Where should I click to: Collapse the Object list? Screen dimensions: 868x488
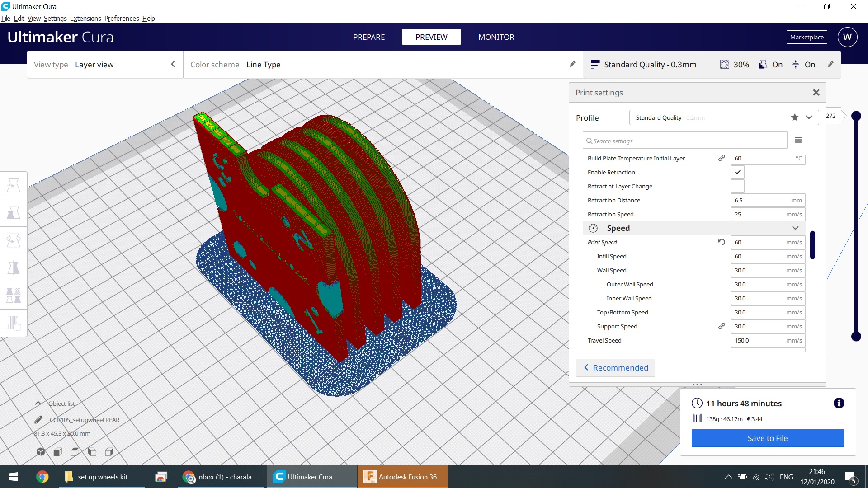tap(38, 403)
